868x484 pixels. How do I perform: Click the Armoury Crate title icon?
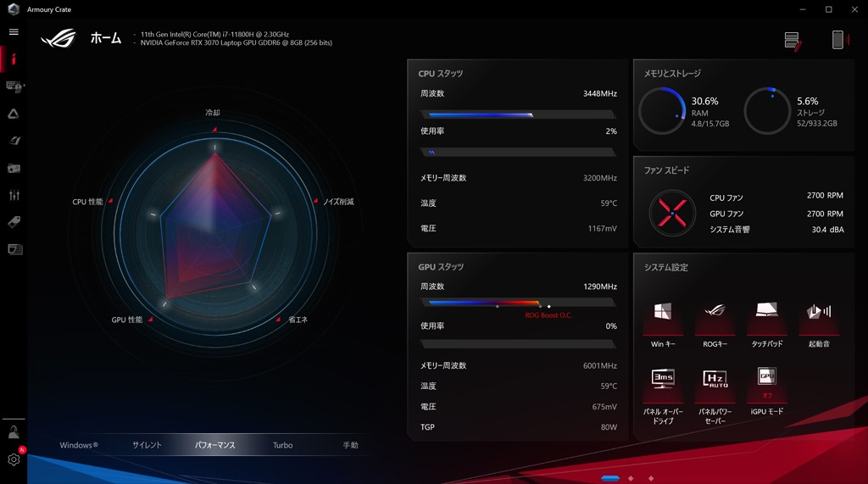coord(14,9)
